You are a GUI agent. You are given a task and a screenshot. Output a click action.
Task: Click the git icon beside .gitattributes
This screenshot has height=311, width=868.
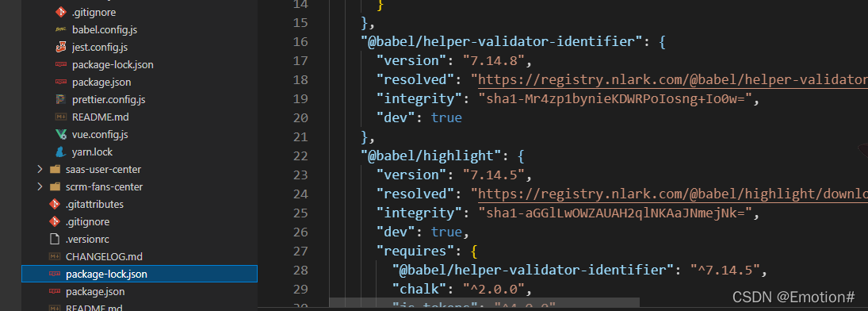(x=54, y=204)
